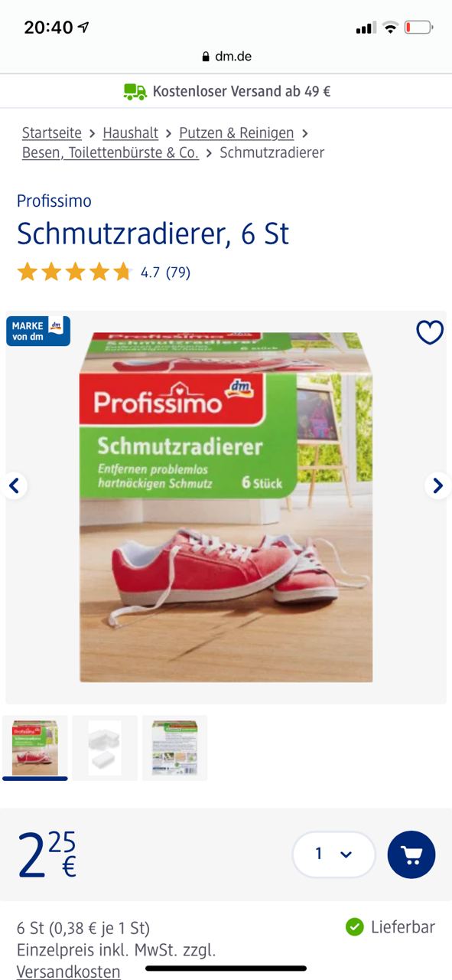Go to Haushalt breadcrumb category
This screenshot has height=980, width=452.
coord(131,132)
